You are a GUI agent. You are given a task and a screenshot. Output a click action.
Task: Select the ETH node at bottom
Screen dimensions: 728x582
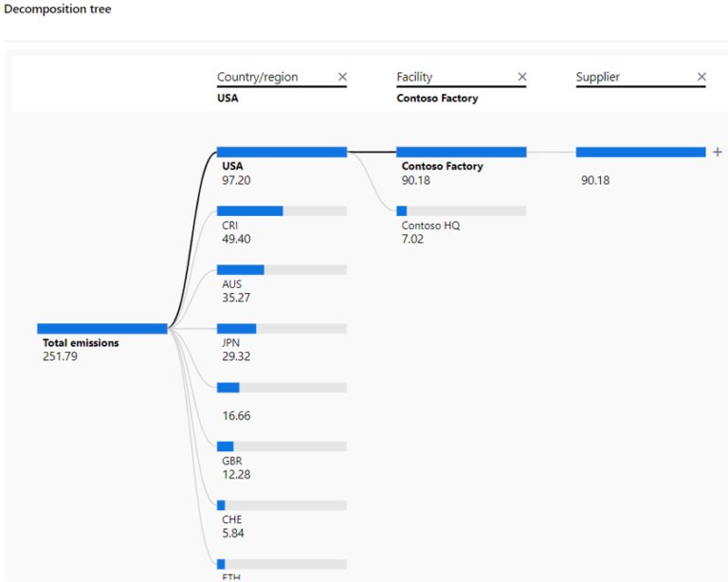click(x=282, y=564)
